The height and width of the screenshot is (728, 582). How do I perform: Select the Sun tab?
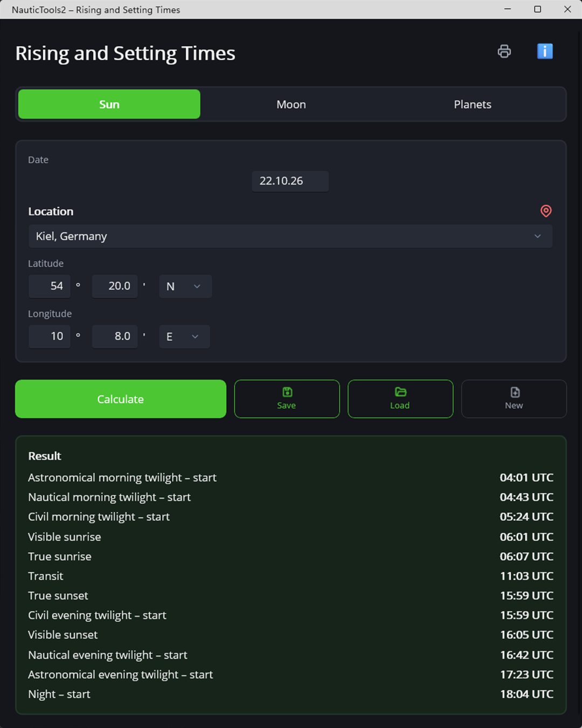109,105
